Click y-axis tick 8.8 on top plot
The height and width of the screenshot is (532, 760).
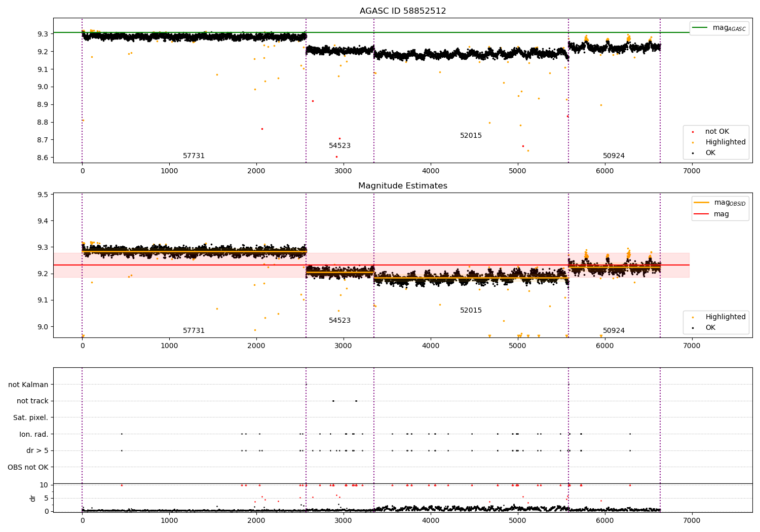(43, 122)
